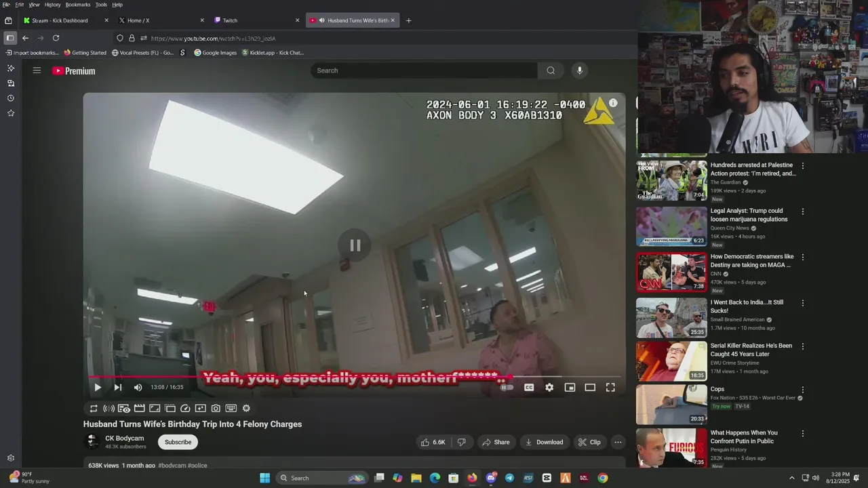Click the CK Bodycam channel avatar
This screenshot has width=868, height=488.
[92, 442]
